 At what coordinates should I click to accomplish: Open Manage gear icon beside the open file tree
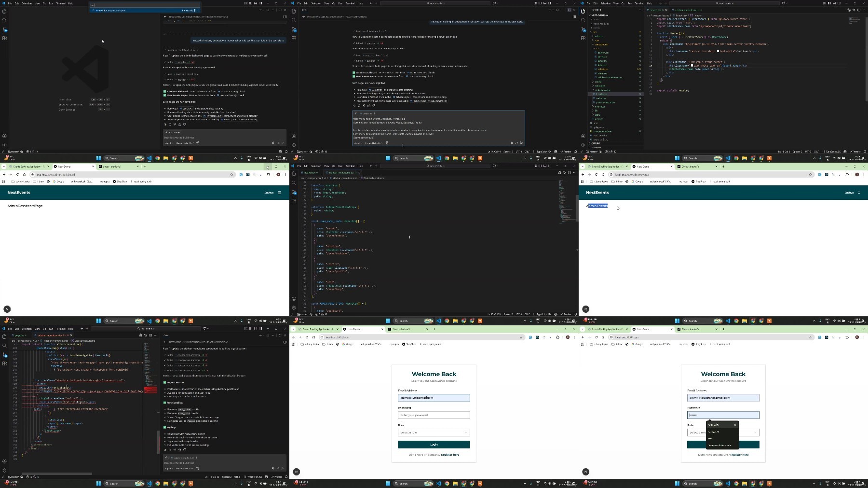tap(583, 144)
